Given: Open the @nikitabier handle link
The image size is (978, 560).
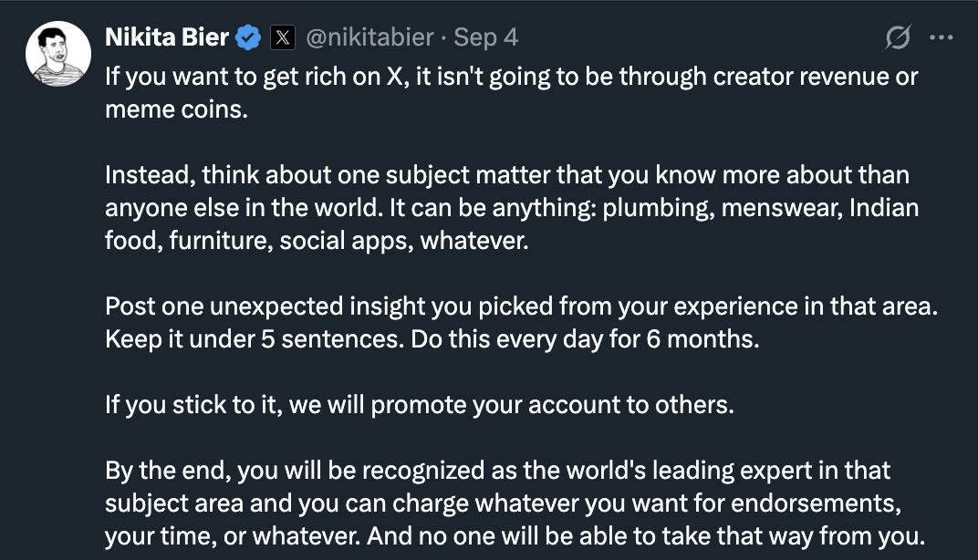Looking at the screenshot, I should pos(369,37).
